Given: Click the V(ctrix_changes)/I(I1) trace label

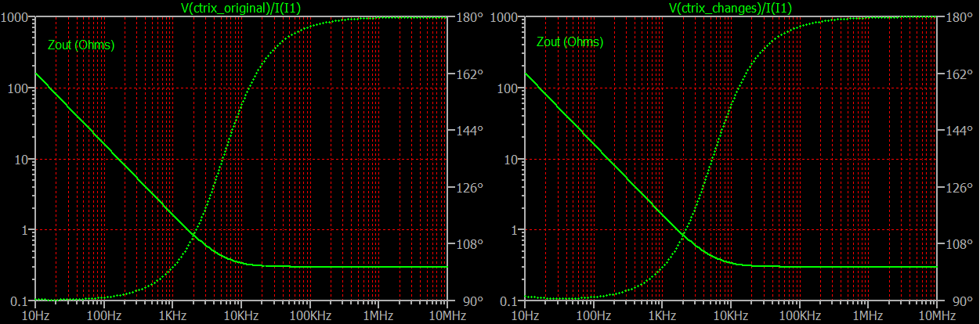Looking at the screenshot, I should pyautogui.click(x=730, y=8).
